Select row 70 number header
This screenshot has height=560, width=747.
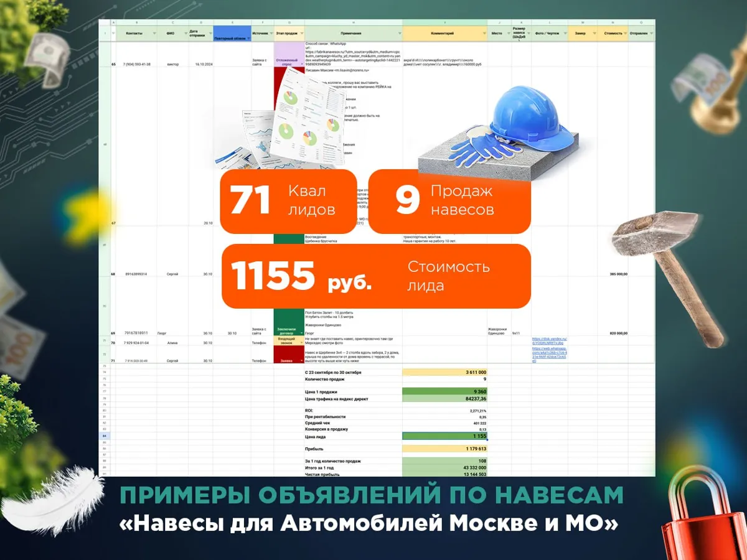(113, 343)
